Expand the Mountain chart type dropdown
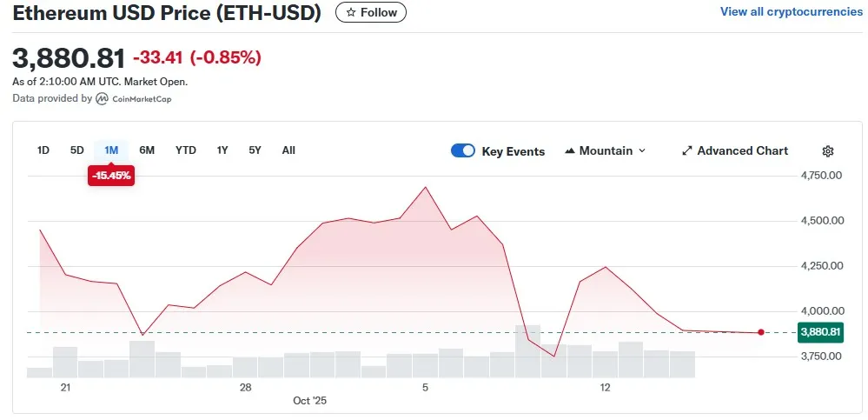 (642, 150)
